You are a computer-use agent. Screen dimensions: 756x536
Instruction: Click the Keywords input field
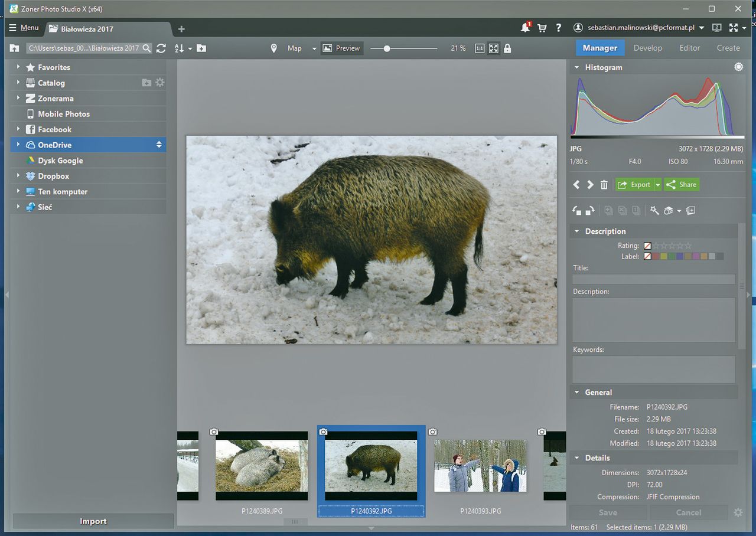[x=654, y=370]
